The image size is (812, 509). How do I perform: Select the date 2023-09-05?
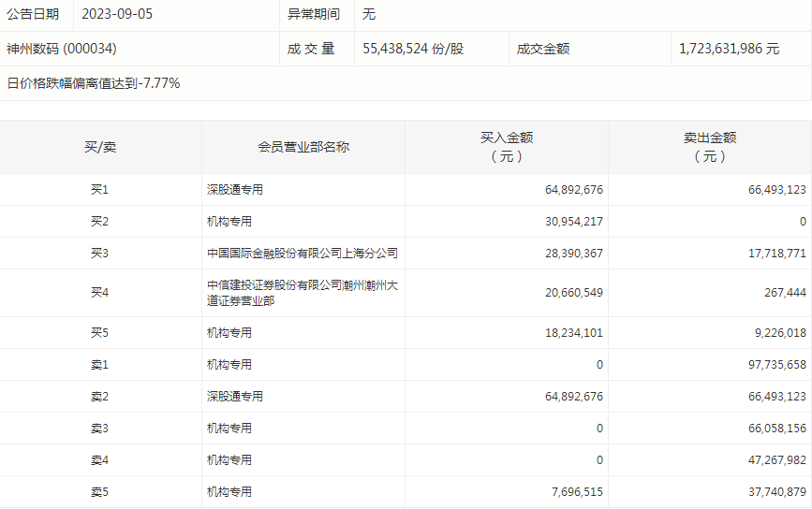click(x=117, y=14)
